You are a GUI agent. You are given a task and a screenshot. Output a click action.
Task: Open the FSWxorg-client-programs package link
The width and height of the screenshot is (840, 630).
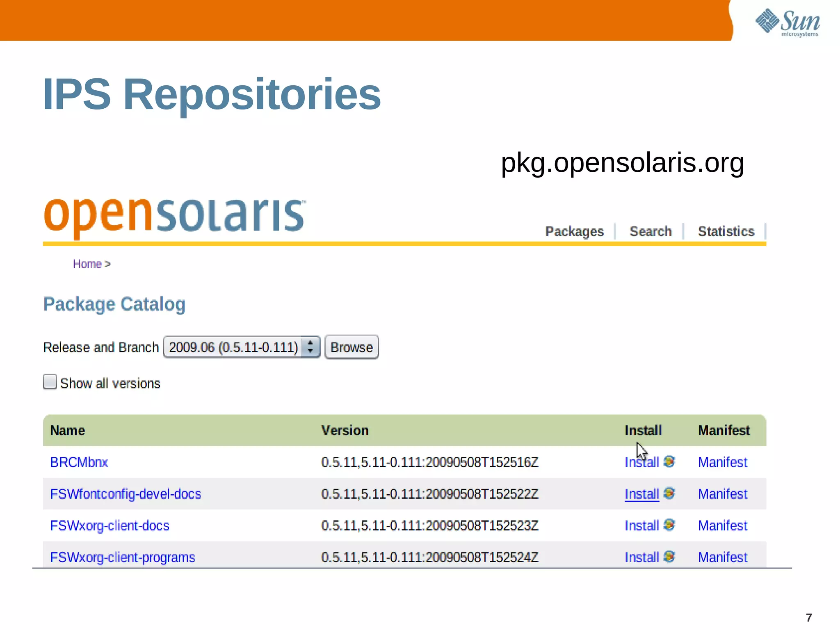coord(123,557)
